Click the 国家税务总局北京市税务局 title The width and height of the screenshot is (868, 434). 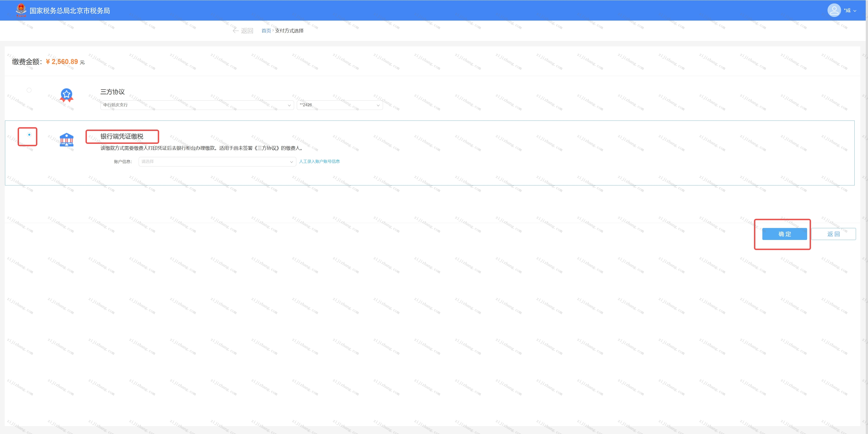tap(70, 11)
